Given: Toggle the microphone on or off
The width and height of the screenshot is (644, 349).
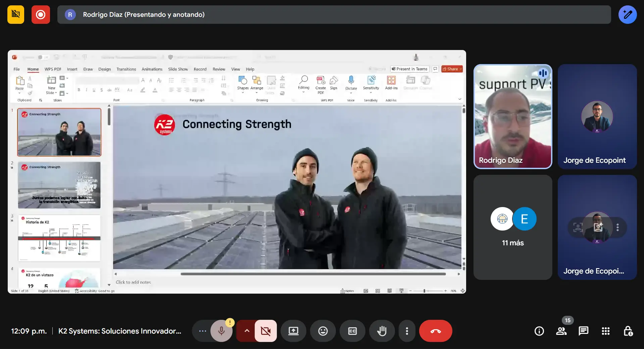Looking at the screenshot, I should coord(221,331).
